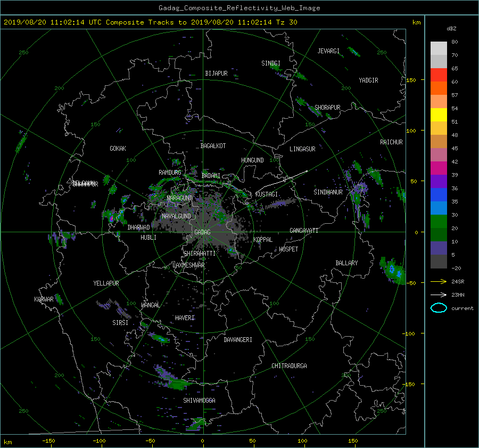Click the cyan current-track ellipse icon
479x448 pixels.
pos(439,308)
